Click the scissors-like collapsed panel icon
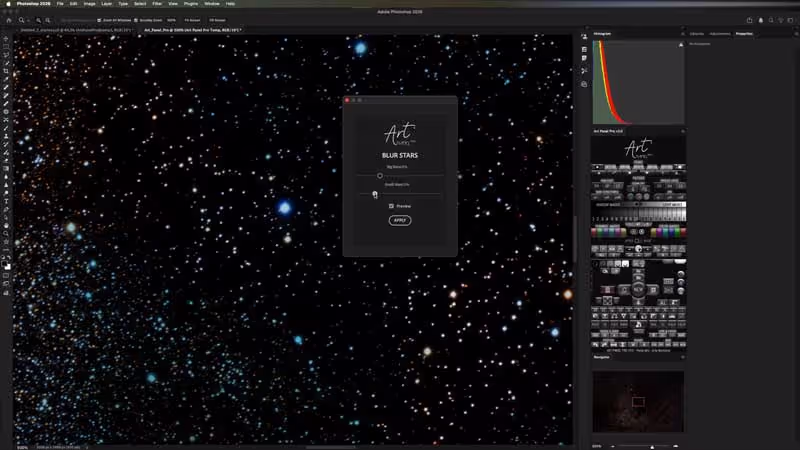This screenshot has width=800, height=450. click(584, 71)
